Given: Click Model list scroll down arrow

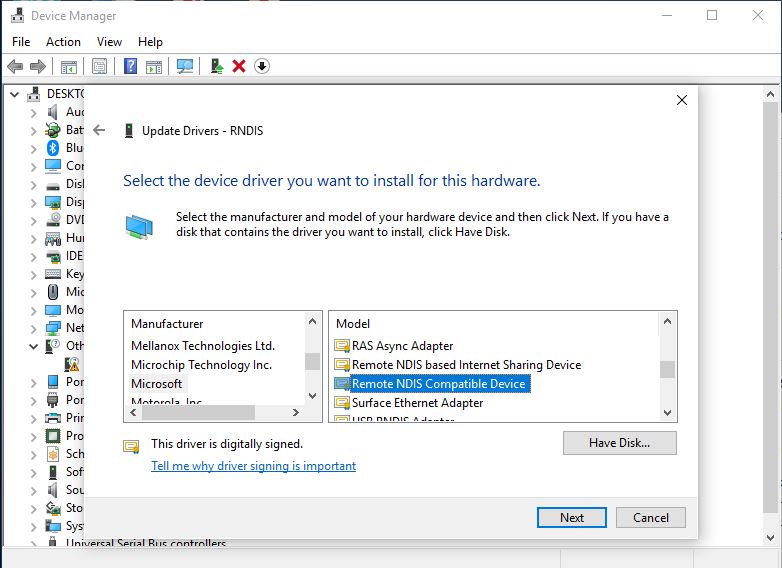Looking at the screenshot, I should point(667,412).
